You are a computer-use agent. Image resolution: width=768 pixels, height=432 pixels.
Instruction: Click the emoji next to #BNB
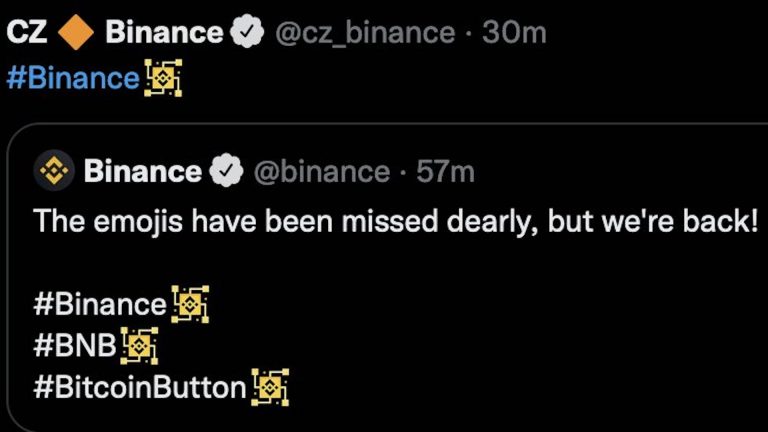pos(139,346)
